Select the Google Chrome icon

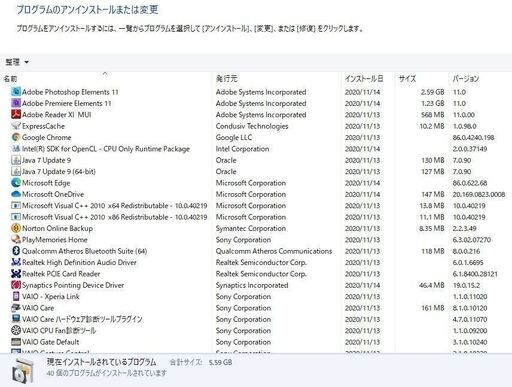(x=16, y=137)
